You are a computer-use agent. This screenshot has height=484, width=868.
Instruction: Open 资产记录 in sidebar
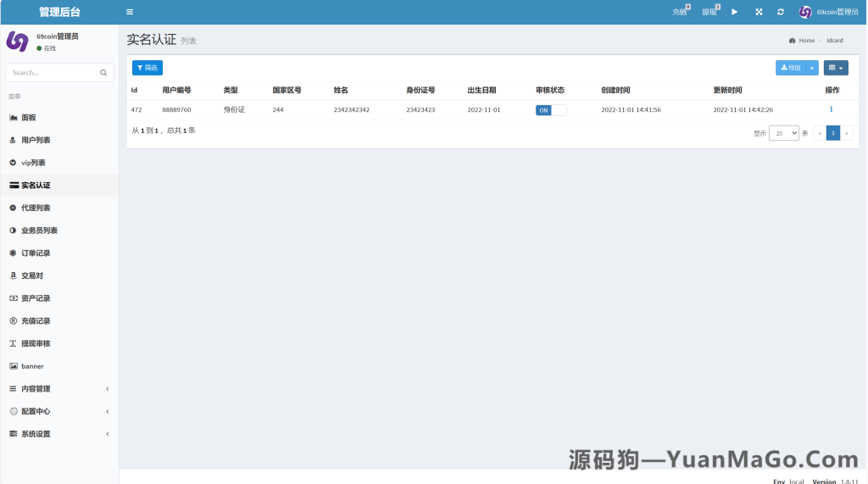click(x=59, y=298)
